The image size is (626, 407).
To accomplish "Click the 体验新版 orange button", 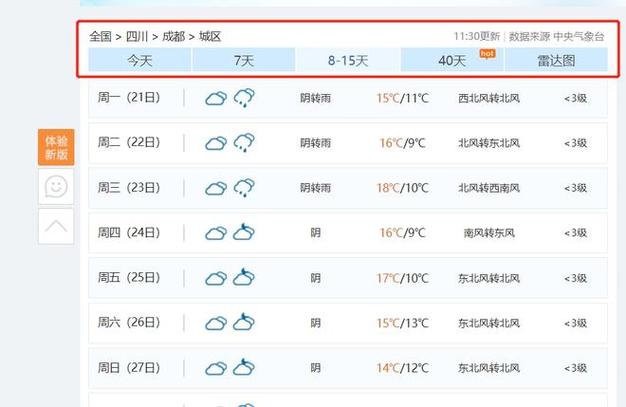I will [56, 147].
